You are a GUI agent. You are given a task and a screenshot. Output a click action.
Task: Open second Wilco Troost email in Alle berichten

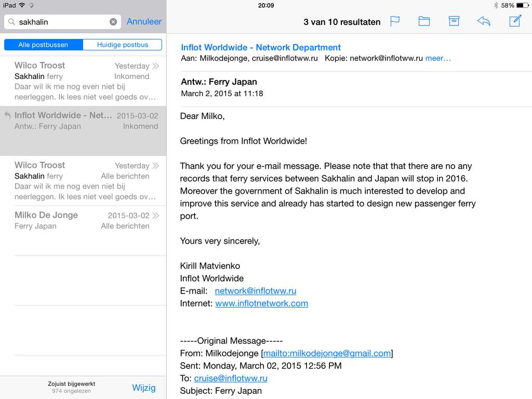[83, 180]
